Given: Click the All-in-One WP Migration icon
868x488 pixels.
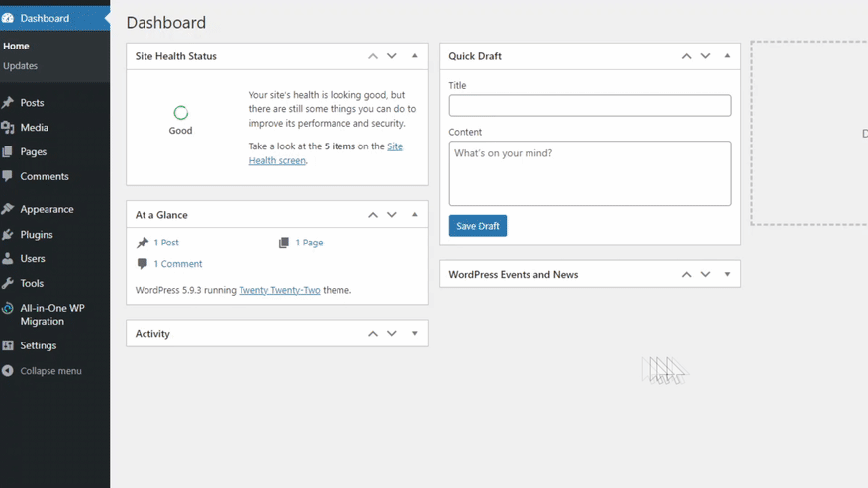Looking at the screenshot, I should [x=8, y=309].
